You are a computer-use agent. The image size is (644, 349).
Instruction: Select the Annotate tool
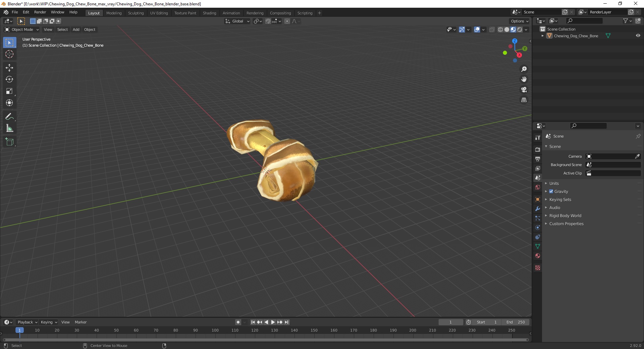tap(9, 117)
